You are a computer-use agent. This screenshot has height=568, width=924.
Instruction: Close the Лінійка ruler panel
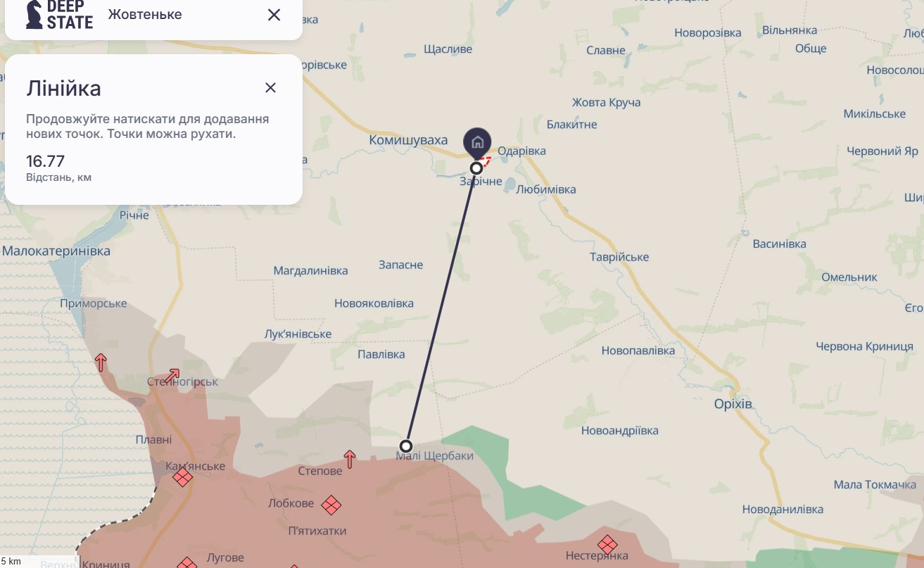(270, 87)
